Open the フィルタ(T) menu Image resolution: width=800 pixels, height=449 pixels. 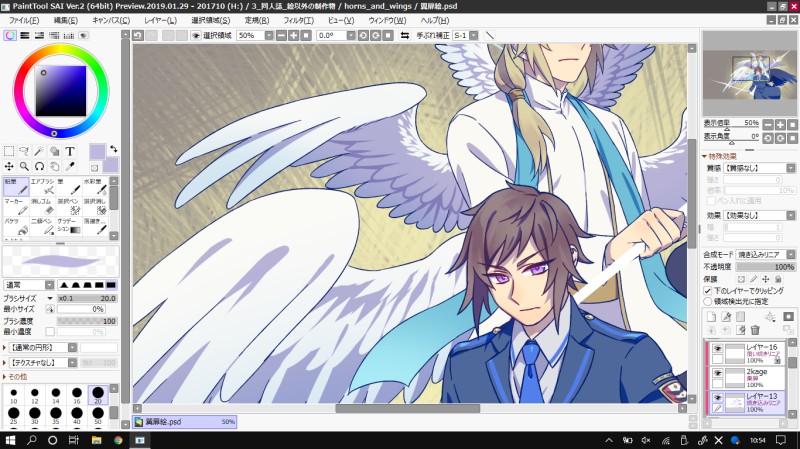(x=298, y=20)
